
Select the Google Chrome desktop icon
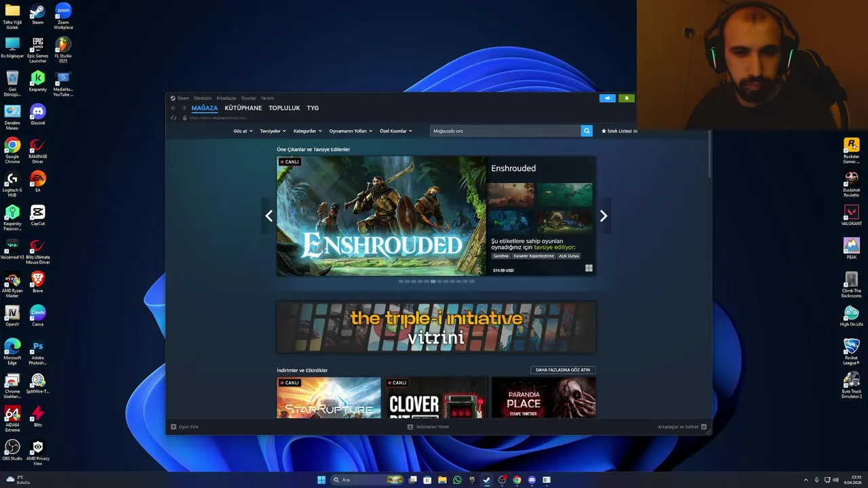(12, 150)
